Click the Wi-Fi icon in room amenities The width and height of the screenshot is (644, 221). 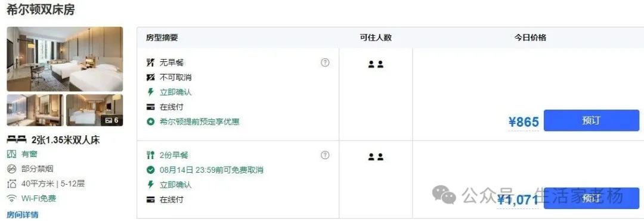[12, 199]
